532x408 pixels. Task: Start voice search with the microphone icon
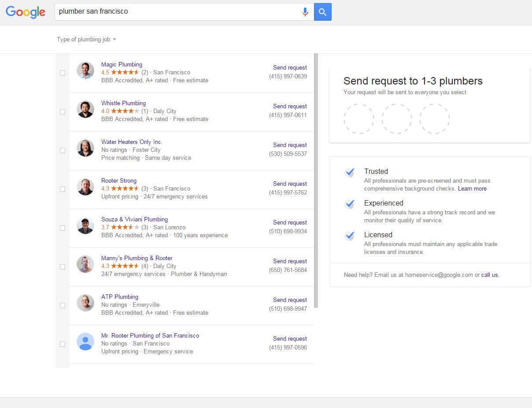[x=305, y=12]
